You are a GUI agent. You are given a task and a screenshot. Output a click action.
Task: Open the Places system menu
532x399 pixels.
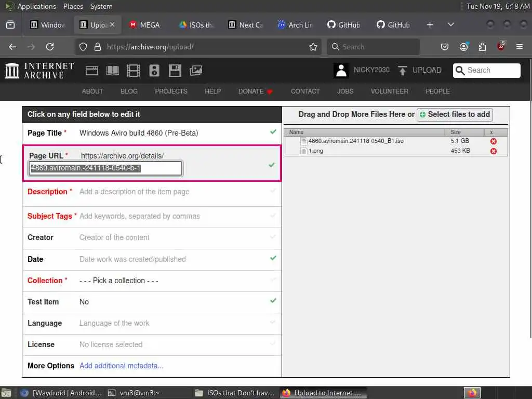[73, 6]
